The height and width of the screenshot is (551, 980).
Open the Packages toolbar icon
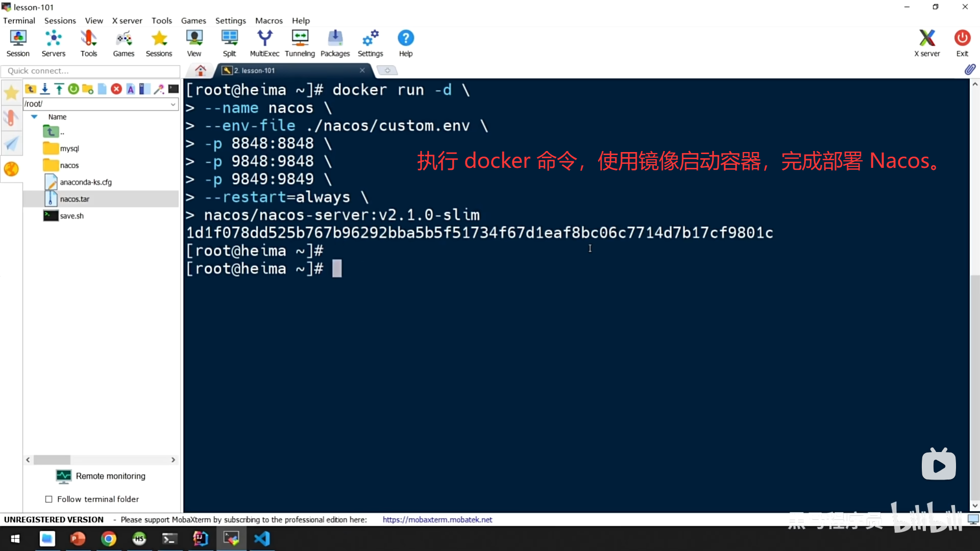tap(335, 43)
